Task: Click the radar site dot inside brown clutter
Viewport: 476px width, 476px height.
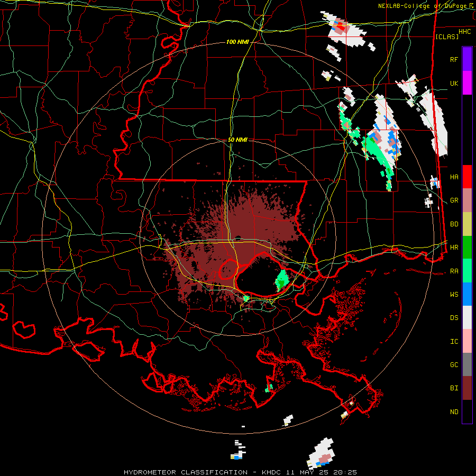Action: point(238,237)
